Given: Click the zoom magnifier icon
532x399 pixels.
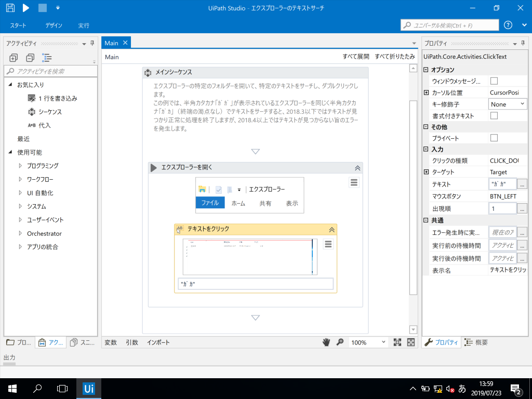Looking at the screenshot, I should point(340,342).
